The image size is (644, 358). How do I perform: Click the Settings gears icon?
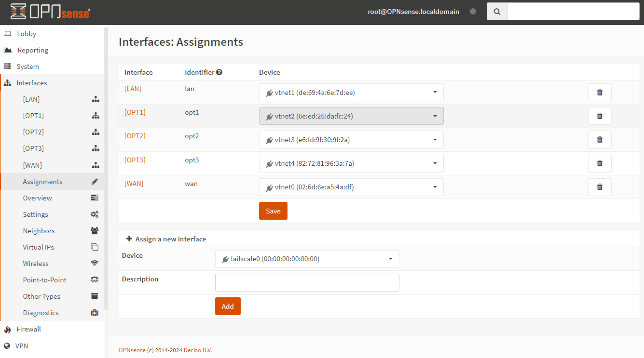pyautogui.click(x=95, y=214)
